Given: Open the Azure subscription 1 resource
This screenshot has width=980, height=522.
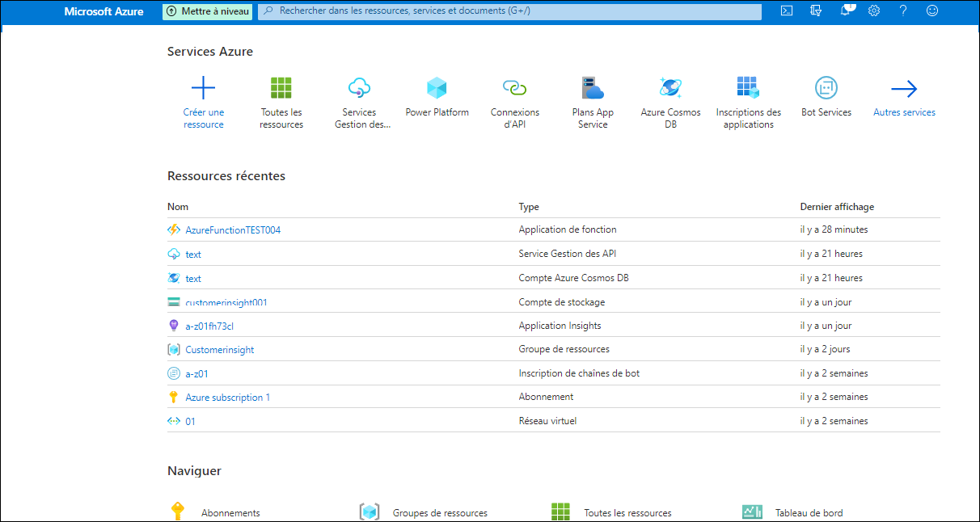Looking at the screenshot, I should pos(227,397).
